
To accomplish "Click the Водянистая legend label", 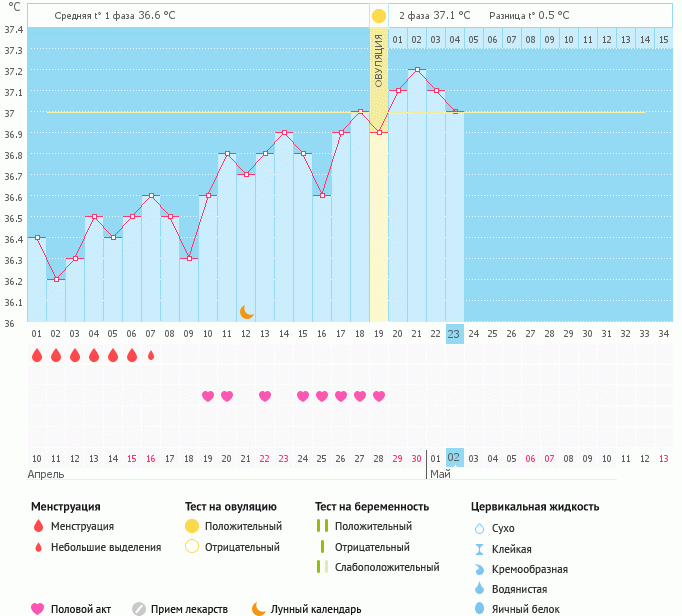I will [519, 589].
